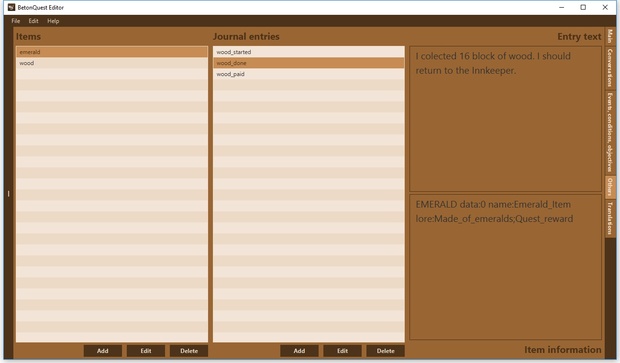620x363 pixels.
Task: Edit the selected item in Items
Action: tap(146, 351)
